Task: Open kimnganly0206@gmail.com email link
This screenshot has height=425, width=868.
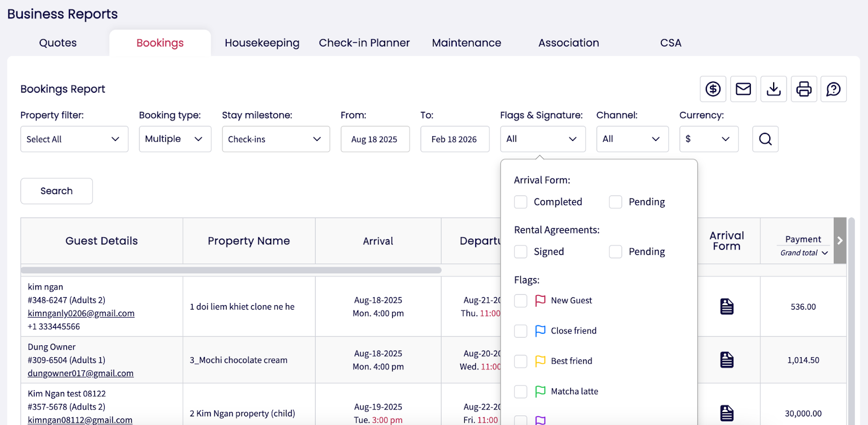Action: coord(81,313)
